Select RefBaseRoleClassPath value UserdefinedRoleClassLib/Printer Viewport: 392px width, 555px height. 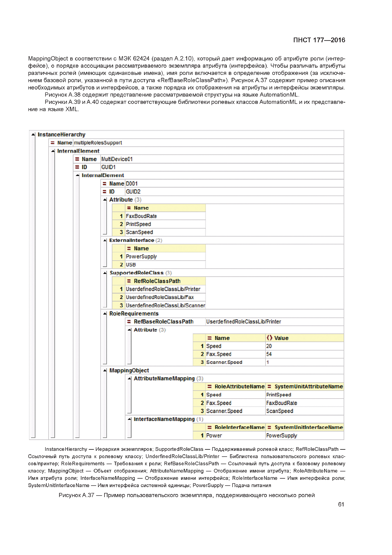pos(275,322)
